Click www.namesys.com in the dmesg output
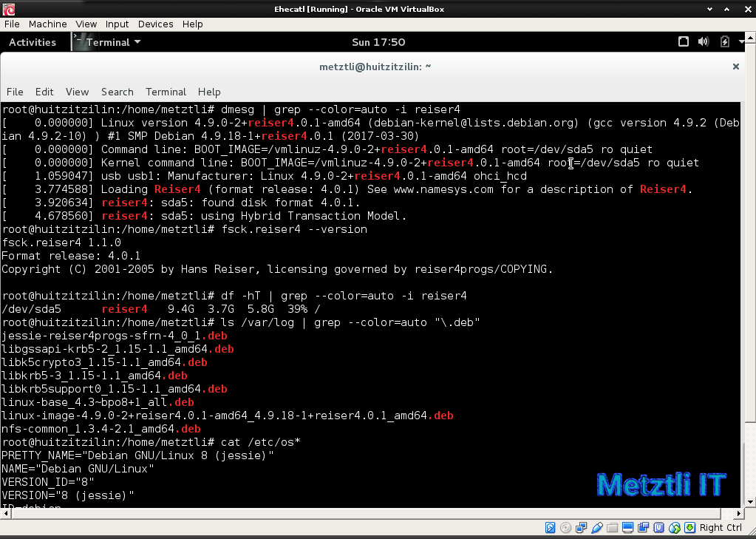 coord(443,189)
